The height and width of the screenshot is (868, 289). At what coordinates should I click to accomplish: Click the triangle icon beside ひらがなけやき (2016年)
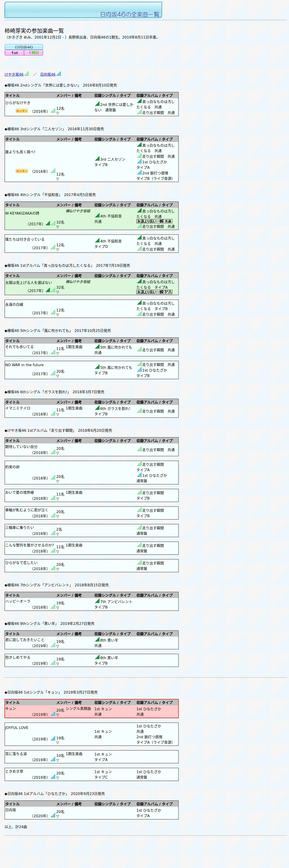point(53,110)
